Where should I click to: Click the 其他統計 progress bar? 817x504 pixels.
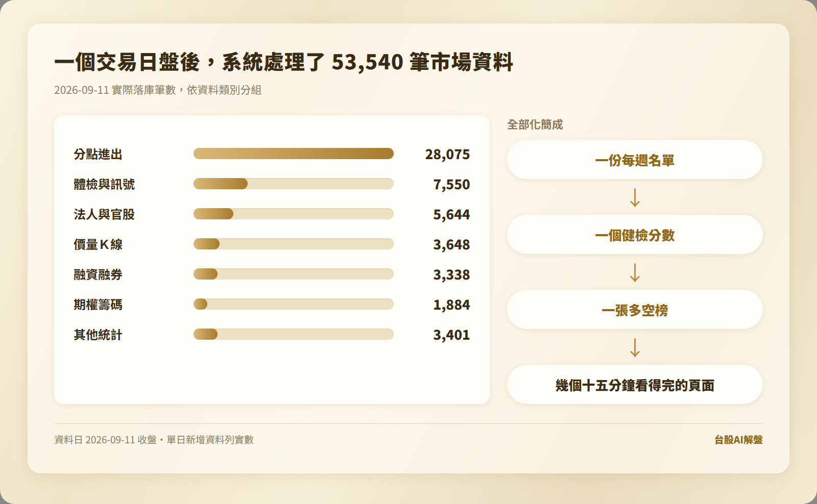point(294,334)
